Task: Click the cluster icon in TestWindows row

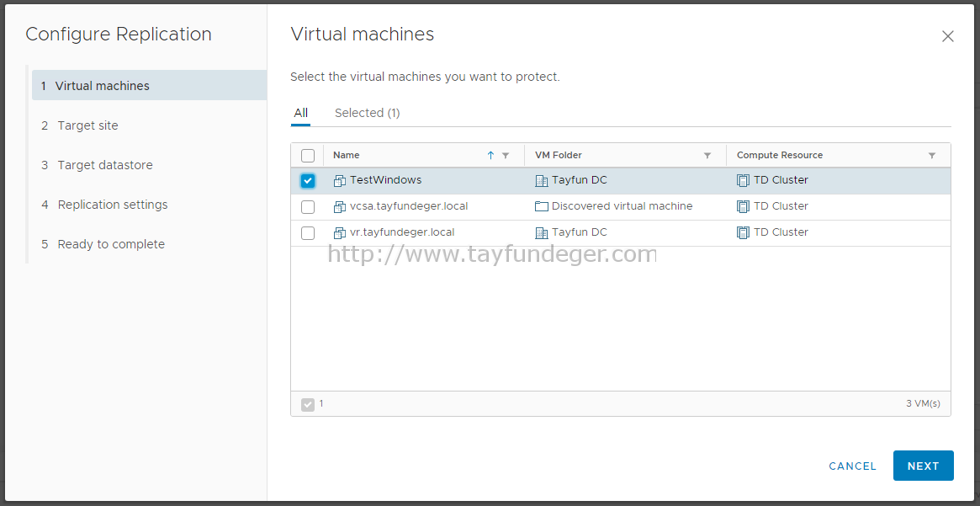Action: tap(743, 181)
